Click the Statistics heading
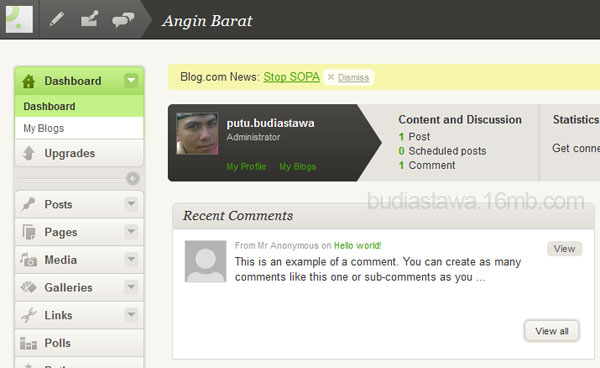600x368 pixels. 576,120
